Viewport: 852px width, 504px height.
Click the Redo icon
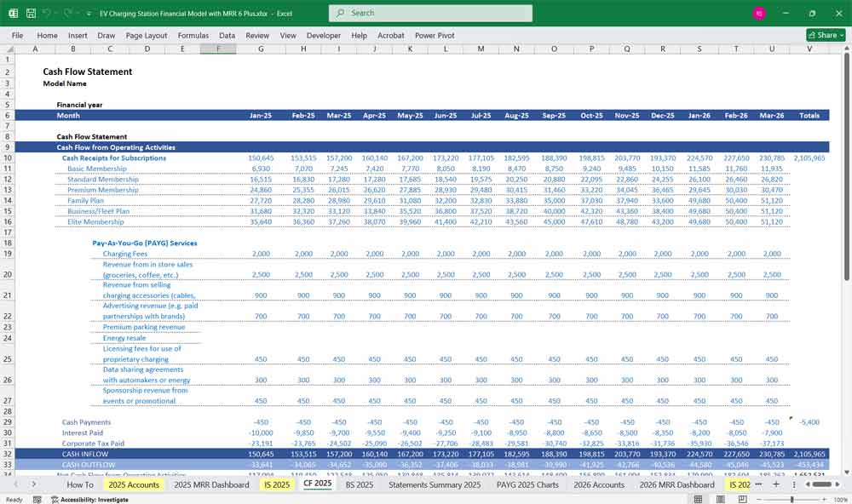pyautogui.click(x=67, y=13)
